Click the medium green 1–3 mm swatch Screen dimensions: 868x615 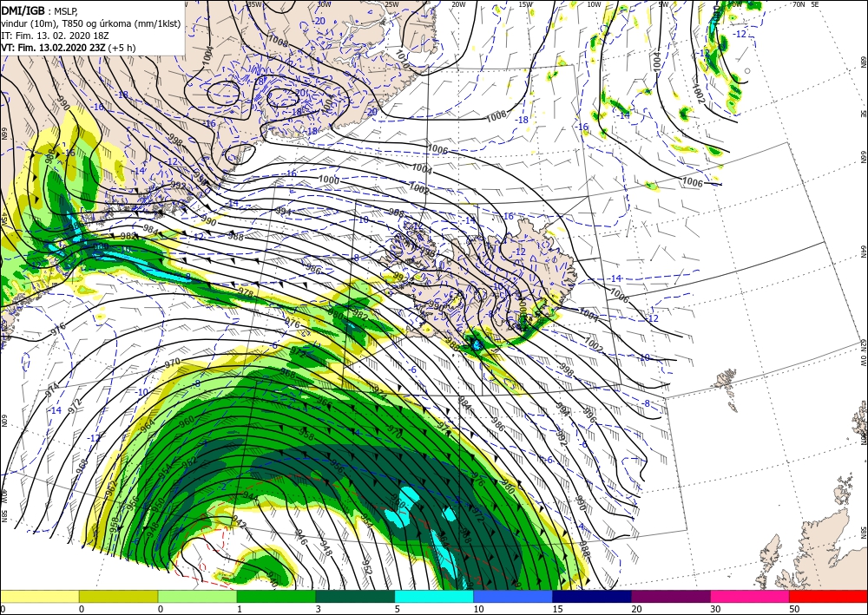tap(276, 596)
